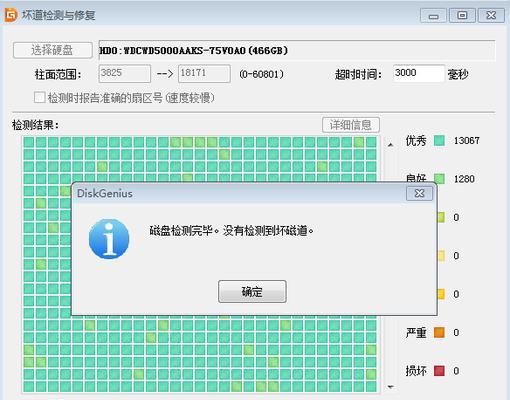Click the 检测结果 label
510x400 pixels.
35,125
